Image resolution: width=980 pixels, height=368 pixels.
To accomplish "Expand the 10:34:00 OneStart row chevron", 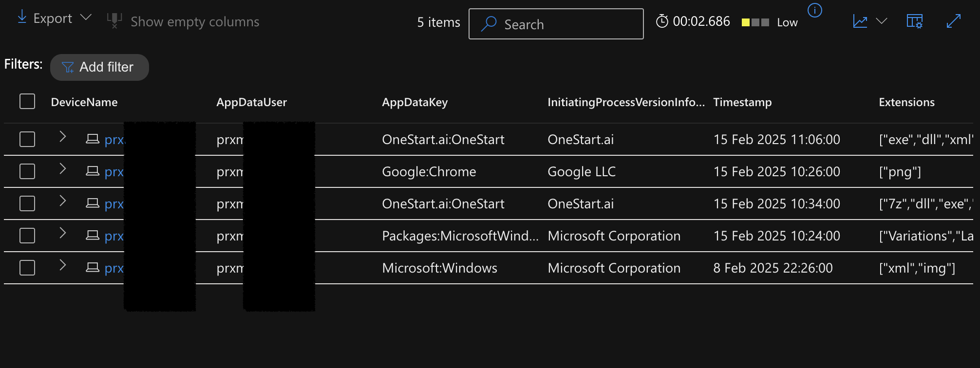I will pyautogui.click(x=62, y=201).
